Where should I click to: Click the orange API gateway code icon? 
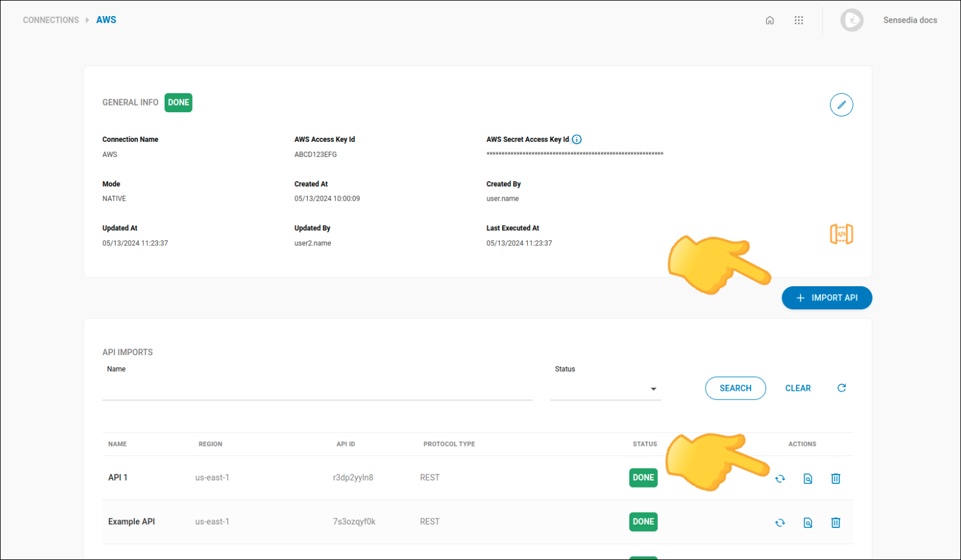coord(842,233)
